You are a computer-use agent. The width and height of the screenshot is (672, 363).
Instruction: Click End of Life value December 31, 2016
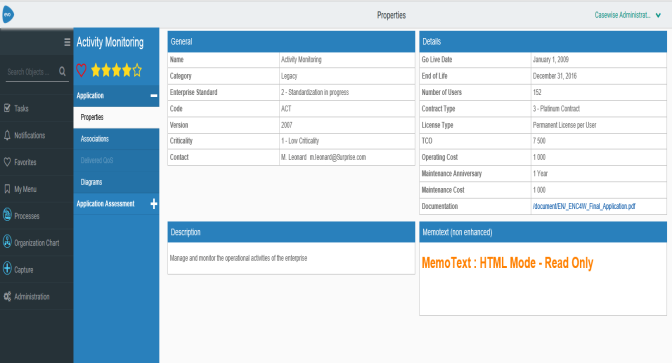[555, 76]
